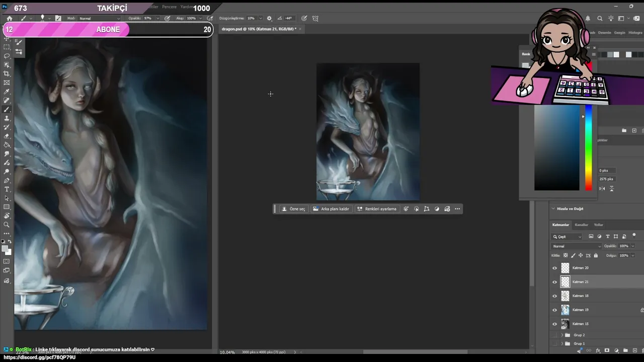The width and height of the screenshot is (644, 362).
Task: Open the layer blend mode Normal dropdown
Action: [577, 246]
